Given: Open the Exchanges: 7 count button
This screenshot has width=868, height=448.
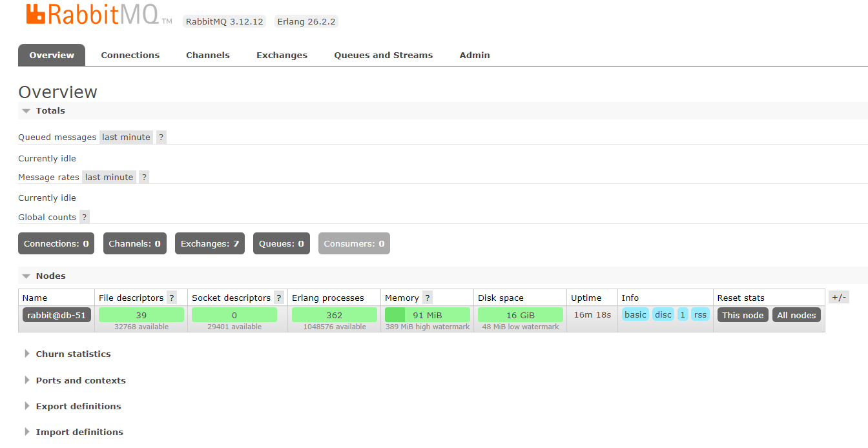Looking at the screenshot, I should [x=210, y=243].
